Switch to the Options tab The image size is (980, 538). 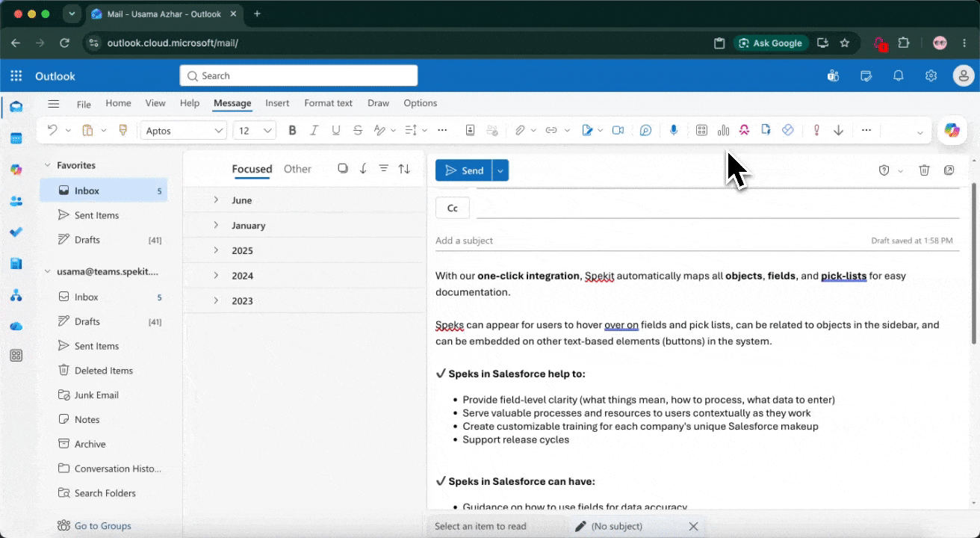coord(420,103)
